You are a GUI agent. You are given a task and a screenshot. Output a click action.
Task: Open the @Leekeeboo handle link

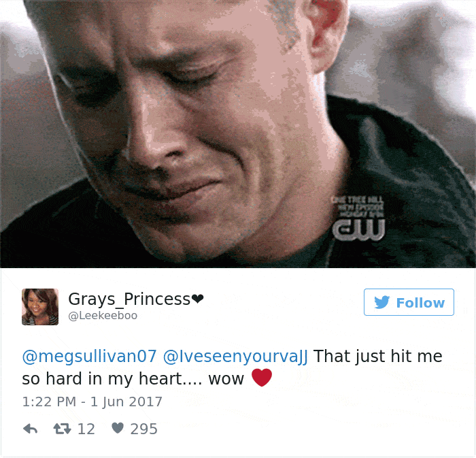[103, 316]
